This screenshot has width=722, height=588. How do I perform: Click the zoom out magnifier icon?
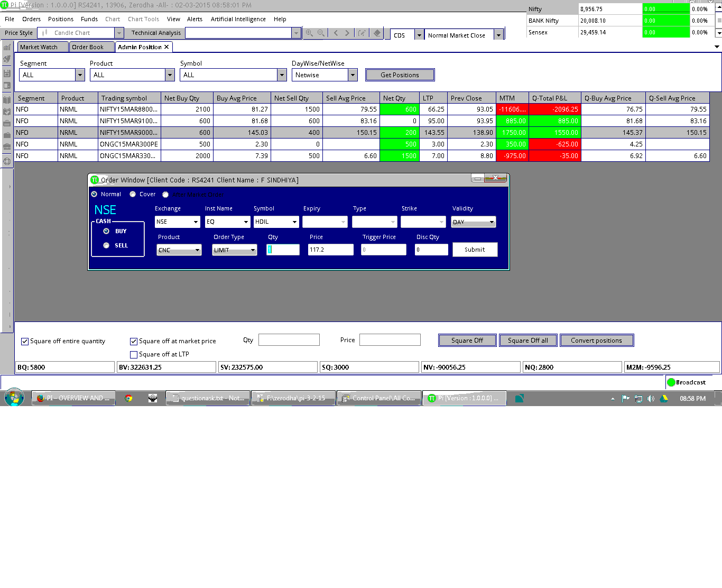[321, 33]
